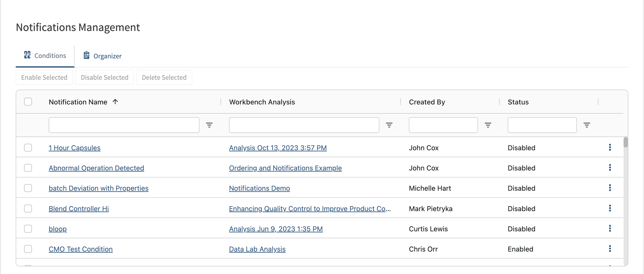
Task: Switch to the Organizer tab
Action: pos(102,56)
